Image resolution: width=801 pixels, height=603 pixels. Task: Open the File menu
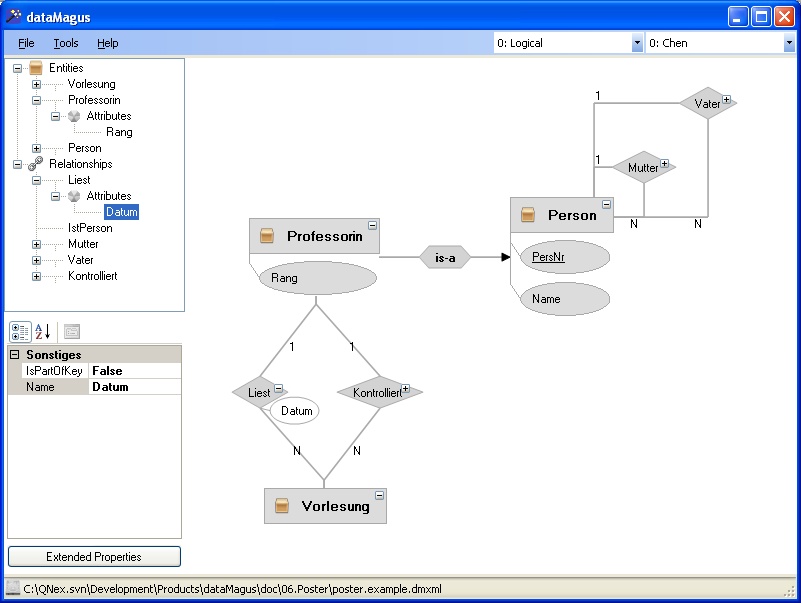[x=26, y=43]
